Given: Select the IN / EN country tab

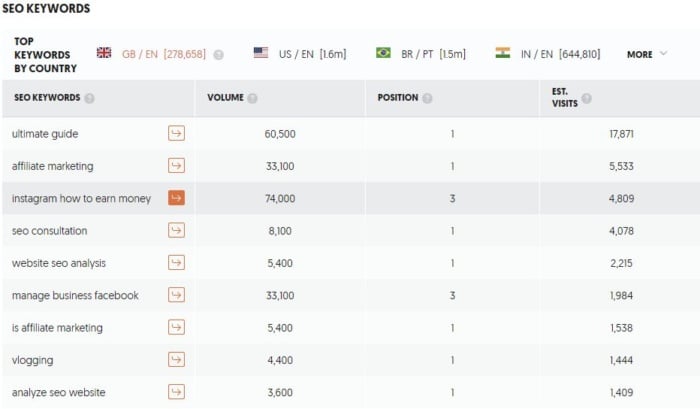Looking at the screenshot, I should coord(548,54).
